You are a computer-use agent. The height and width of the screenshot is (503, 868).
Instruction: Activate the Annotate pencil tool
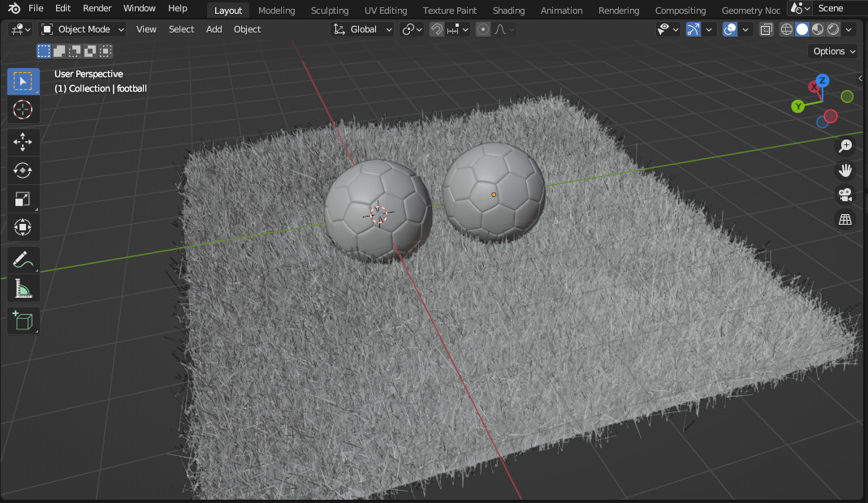click(x=23, y=260)
